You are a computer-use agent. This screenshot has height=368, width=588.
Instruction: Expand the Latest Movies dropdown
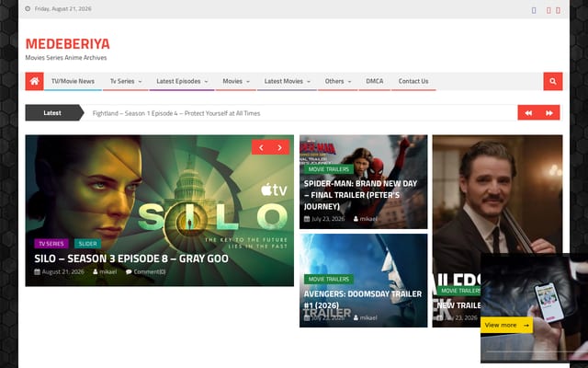(x=288, y=81)
